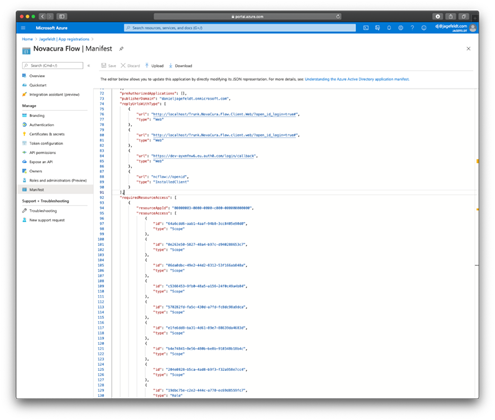The image size is (495, 420).
Task: Open the help question mark
Action: pyautogui.click(x=412, y=28)
